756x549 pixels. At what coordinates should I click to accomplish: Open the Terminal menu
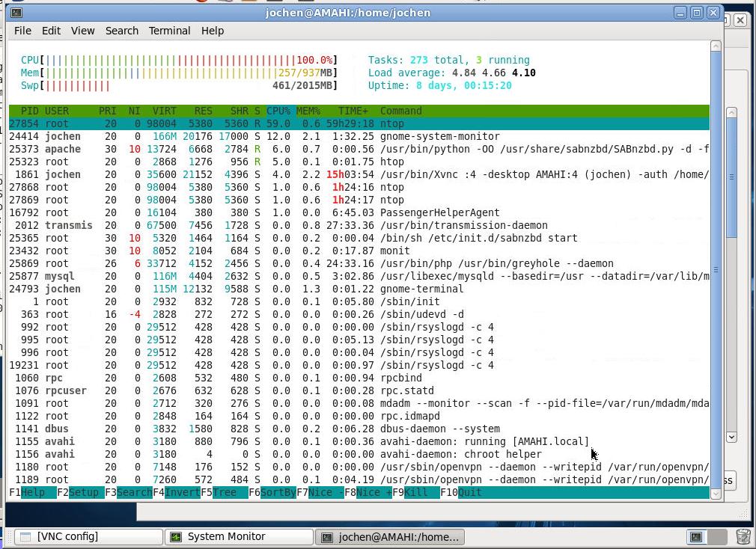(169, 31)
